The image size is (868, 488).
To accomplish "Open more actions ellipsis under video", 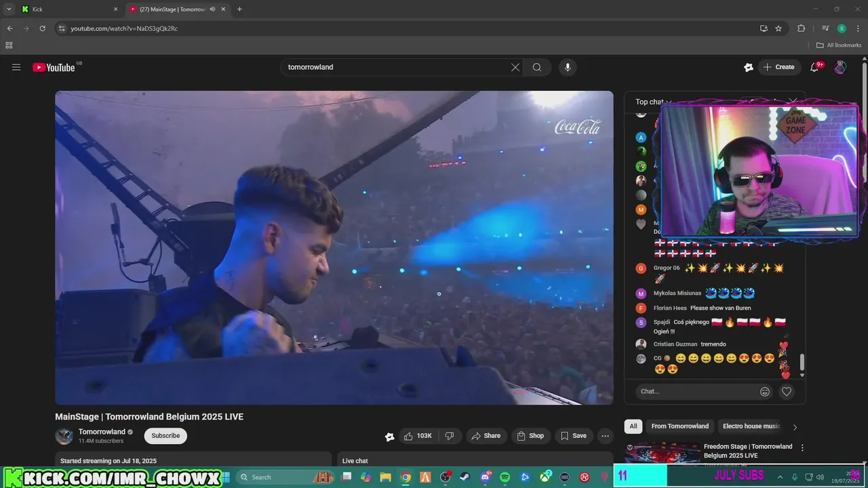I will pyautogui.click(x=606, y=436).
